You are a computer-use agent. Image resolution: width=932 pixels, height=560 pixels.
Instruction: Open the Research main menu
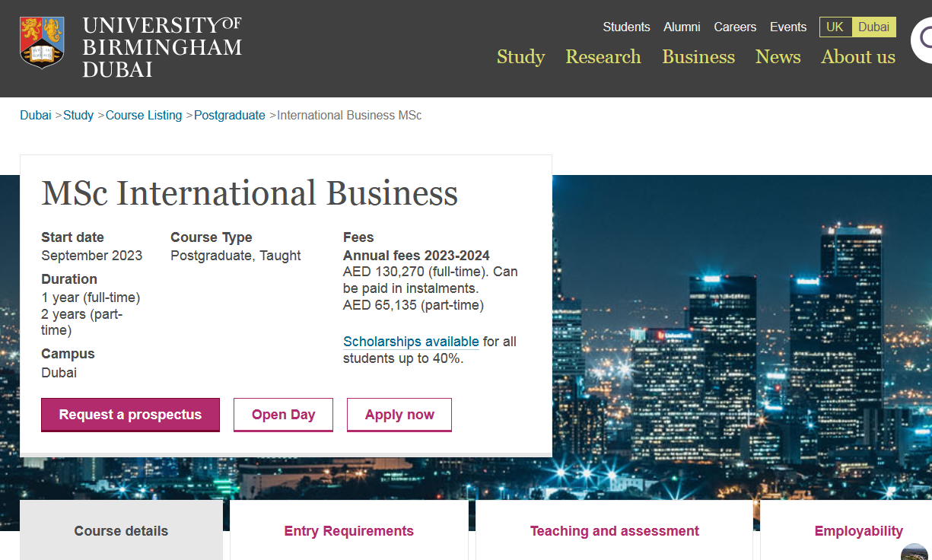pos(603,57)
